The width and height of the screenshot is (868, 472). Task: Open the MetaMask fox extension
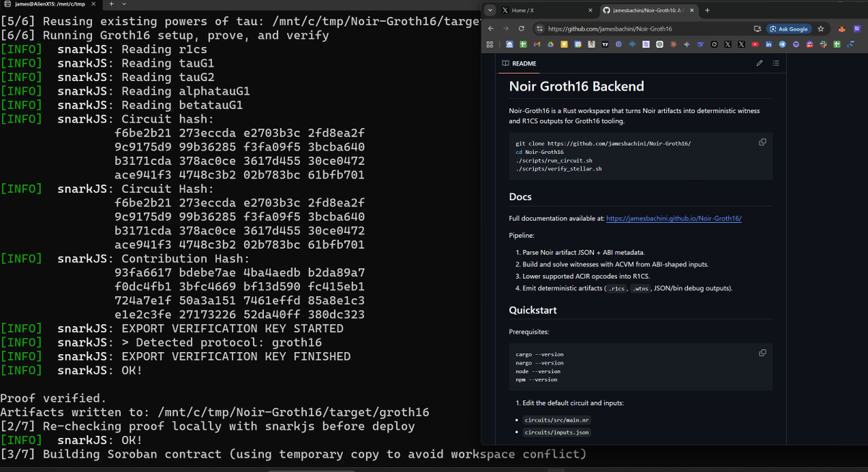842,29
